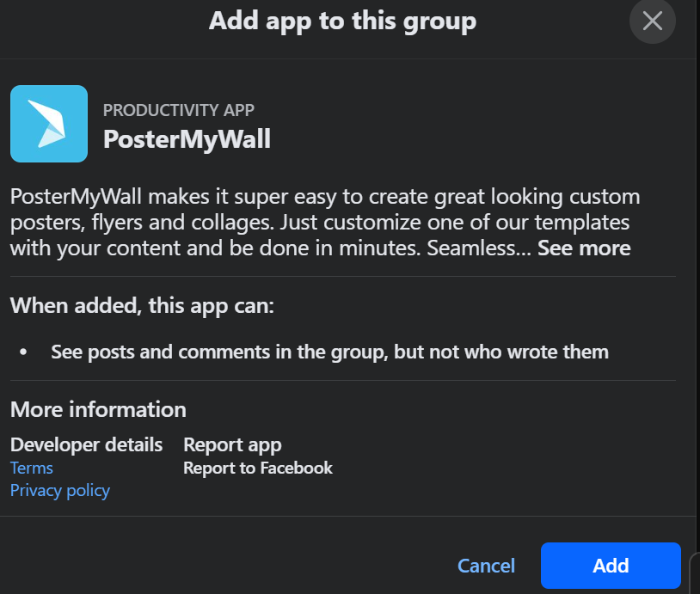
Task: Open the developer Terms link
Action: coord(32,468)
